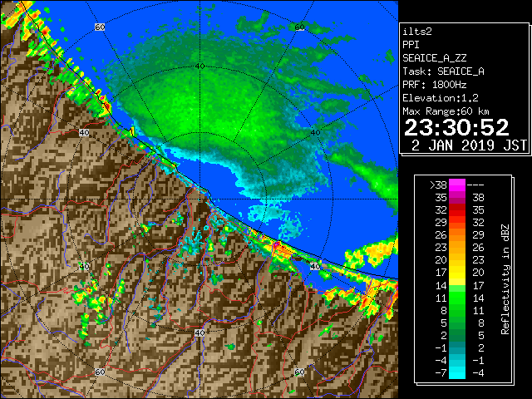Select the PPI scan type label
The height and width of the screenshot is (399, 532).
point(411,45)
